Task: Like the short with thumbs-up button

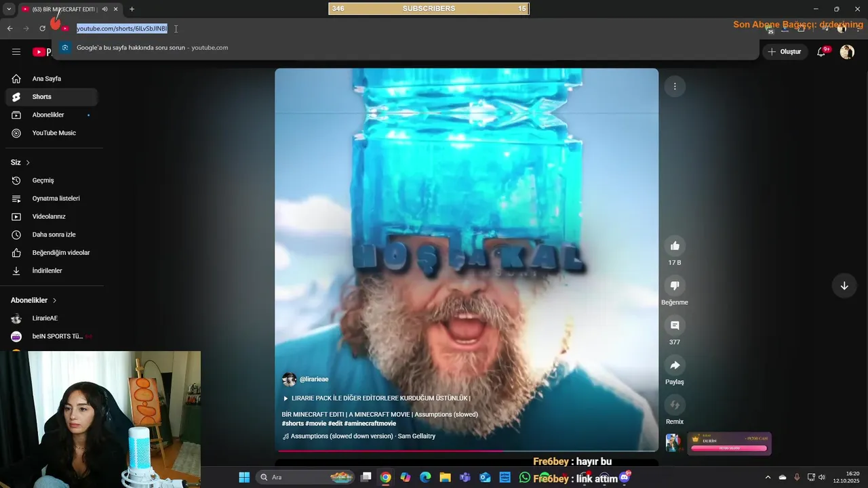Action: point(675,246)
